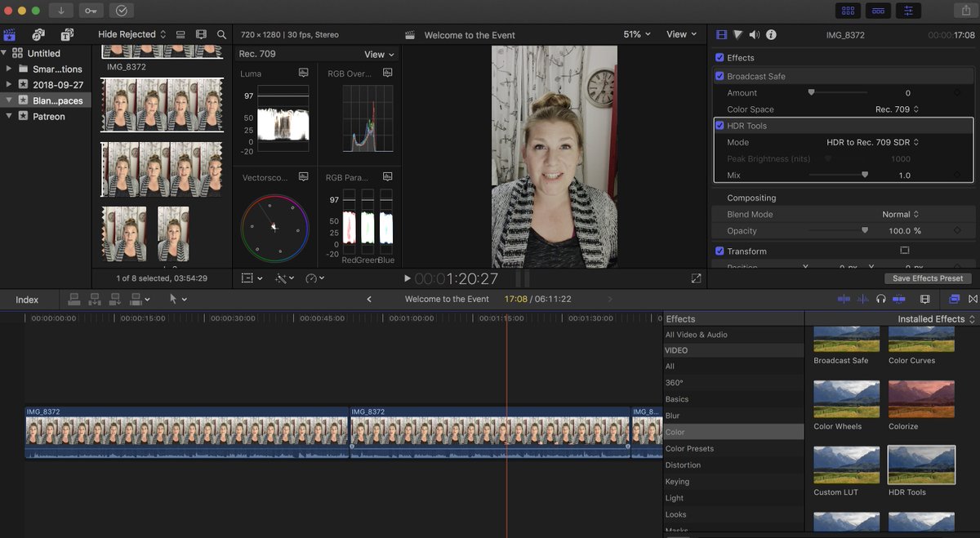
Task: Expand the Smart Collections folder
Action: pyautogui.click(x=8, y=69)
